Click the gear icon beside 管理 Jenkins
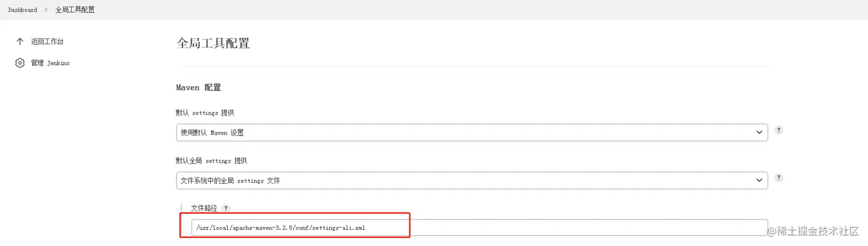The width and height of the screenshot is (868, 246). click(x=20, y=63)
